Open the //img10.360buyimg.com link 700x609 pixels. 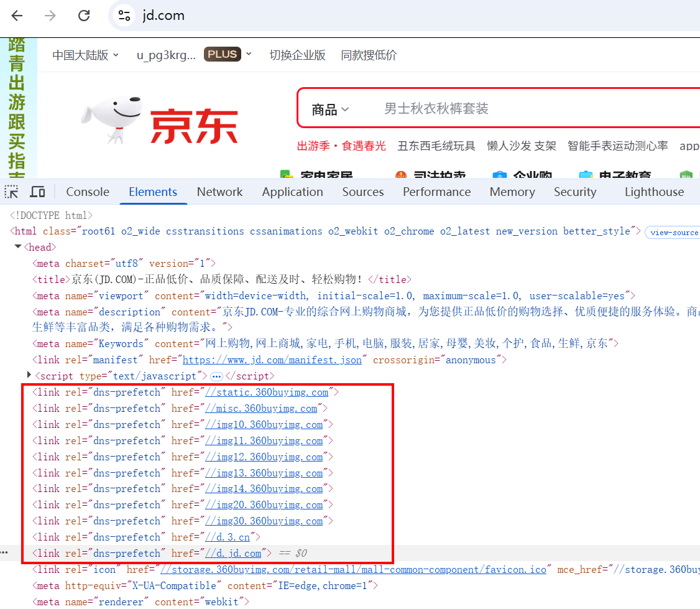264,424
